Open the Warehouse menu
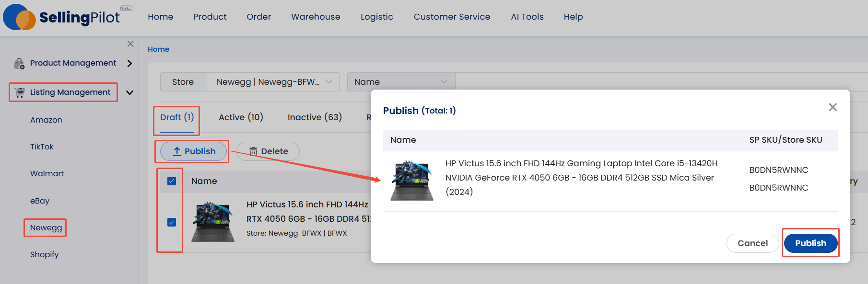Viewport: 868px width, 284px height. click(316, 17)
